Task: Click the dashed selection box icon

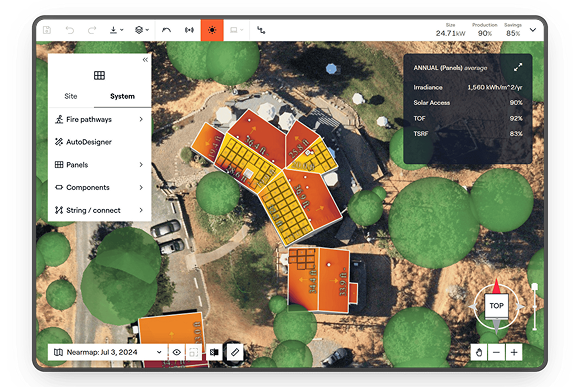Action: point(193,352)
